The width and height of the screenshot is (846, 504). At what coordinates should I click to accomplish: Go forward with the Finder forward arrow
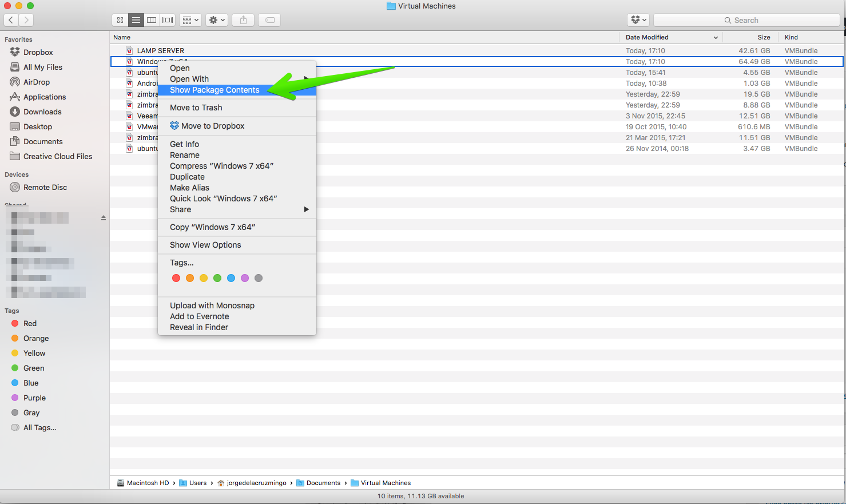pos(26,20)
